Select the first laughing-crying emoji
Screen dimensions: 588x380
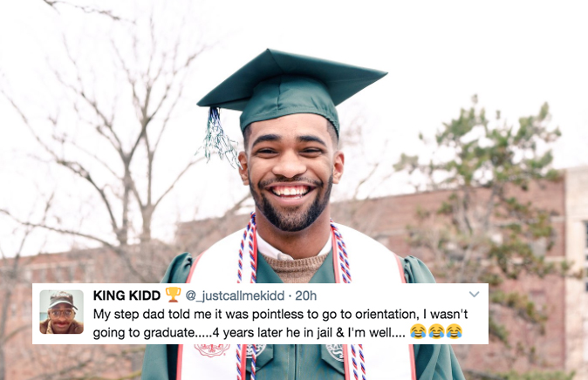418,332
